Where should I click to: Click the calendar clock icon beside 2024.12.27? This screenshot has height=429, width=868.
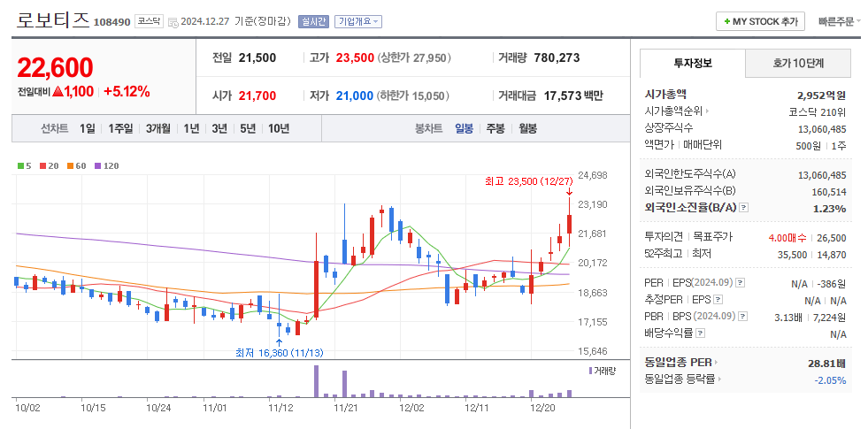tap(173, 22)
